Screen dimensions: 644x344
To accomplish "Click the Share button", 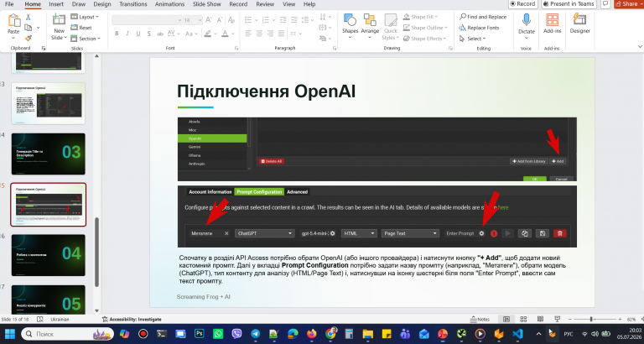I will pyautogui.click(x=629, y=3).
